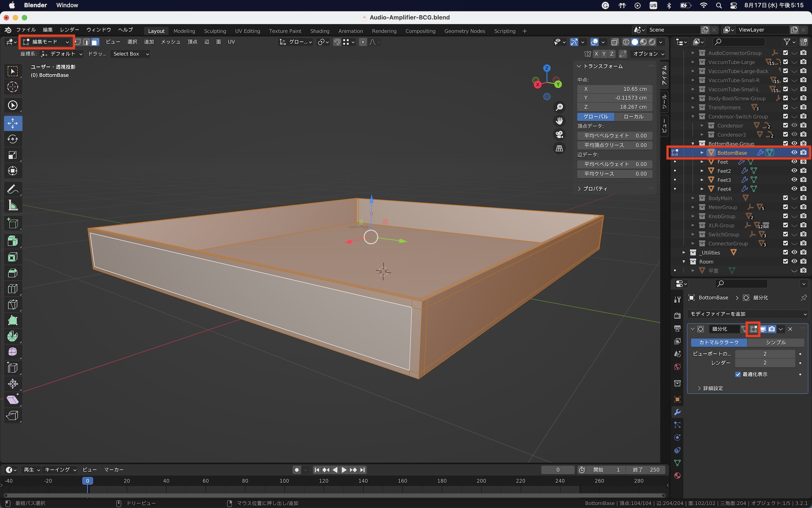Click the シンプル subdivision button
The width and height of the screenshot is (812, 508).
(775, 343)
